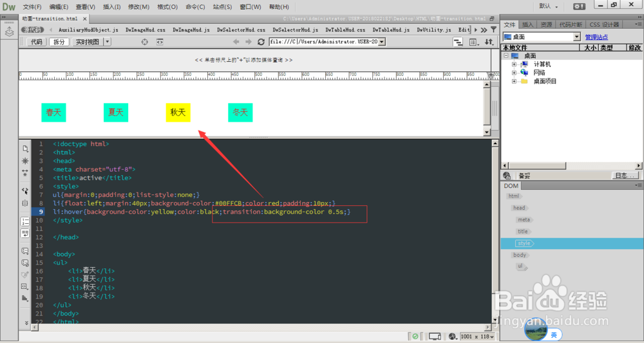Open the Live View dropdown arrow

(x=107, y=42)
